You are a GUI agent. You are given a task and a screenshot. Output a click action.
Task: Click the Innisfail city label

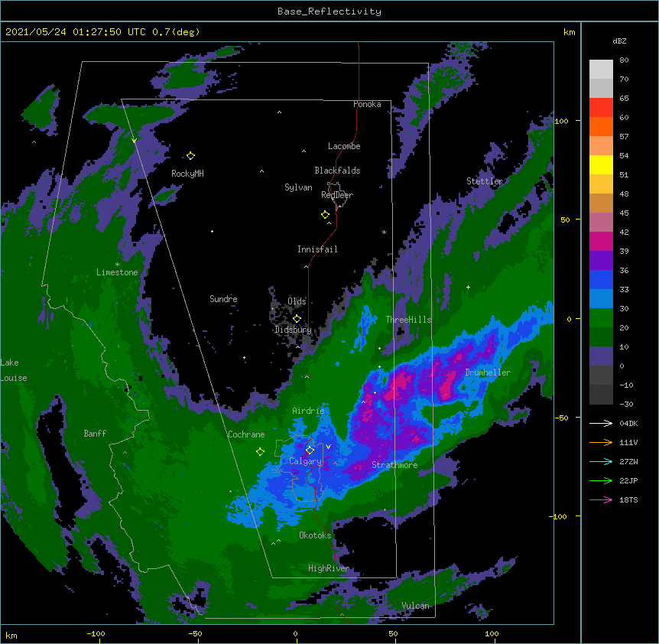(317, 249)
